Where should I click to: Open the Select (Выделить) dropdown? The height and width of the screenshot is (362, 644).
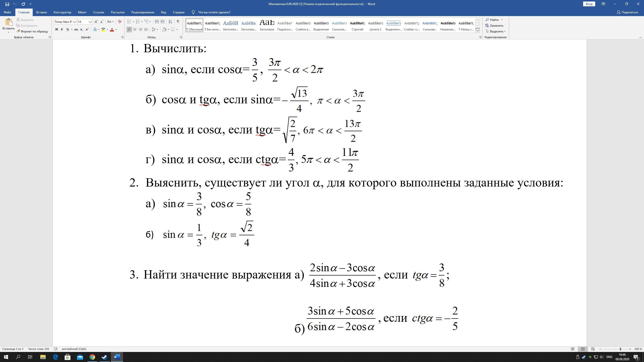[496, 31]
